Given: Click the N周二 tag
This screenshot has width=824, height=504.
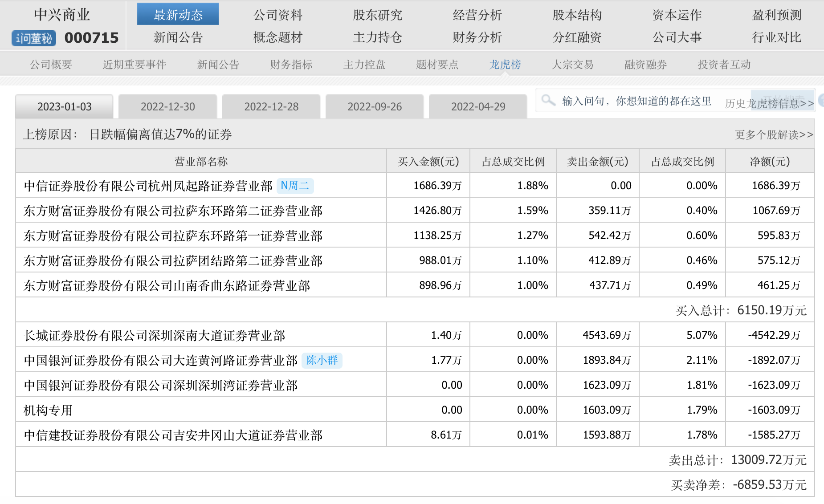Looking at the screenshot, I should [295, 186].
